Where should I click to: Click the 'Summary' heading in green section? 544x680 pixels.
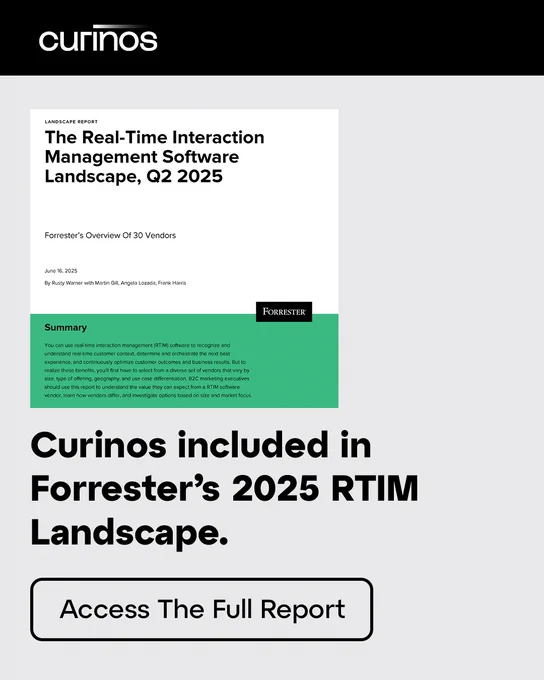tap(66, 327)
